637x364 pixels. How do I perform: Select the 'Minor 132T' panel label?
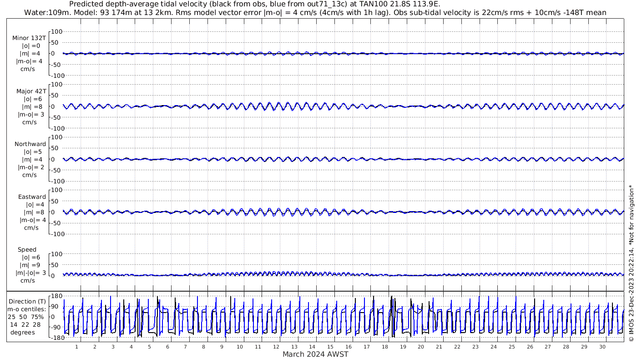[29, 38]
